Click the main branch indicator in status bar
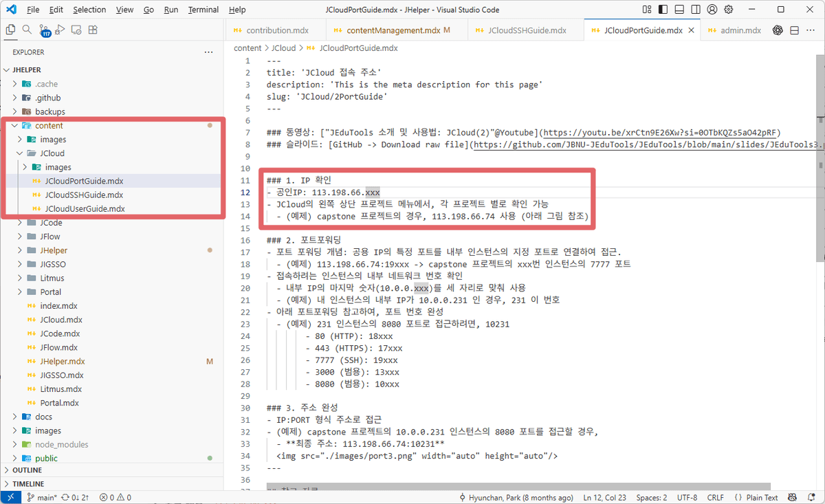Image resolution: width=825 pixels, height=504 pixels. pos(41,496)
